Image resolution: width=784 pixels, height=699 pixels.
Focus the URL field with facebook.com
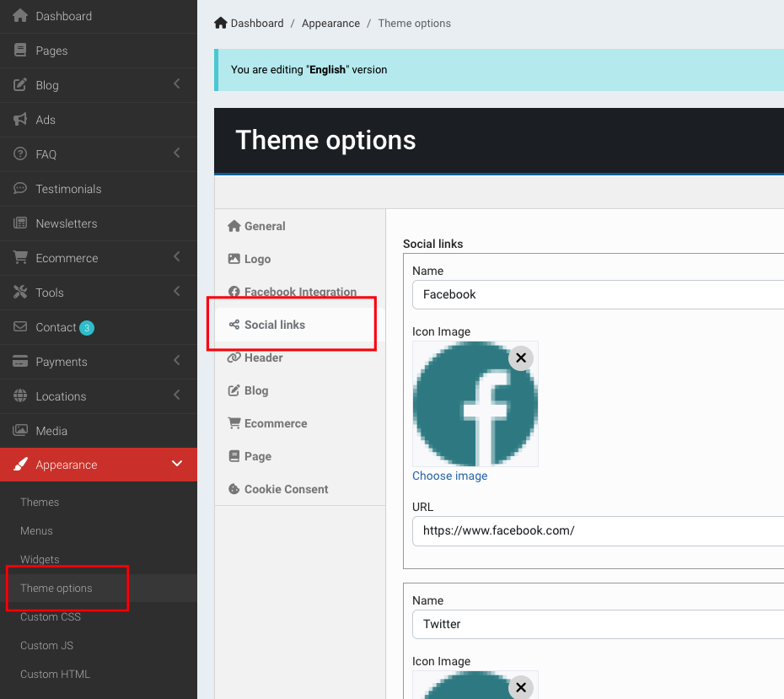point(598,531)
